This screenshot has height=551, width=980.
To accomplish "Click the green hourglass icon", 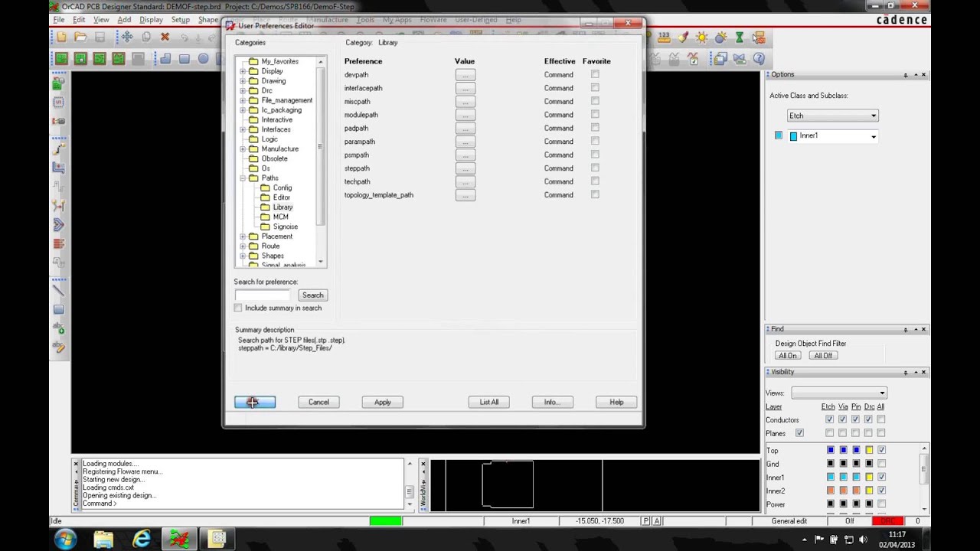I will (x=740, y=37).
